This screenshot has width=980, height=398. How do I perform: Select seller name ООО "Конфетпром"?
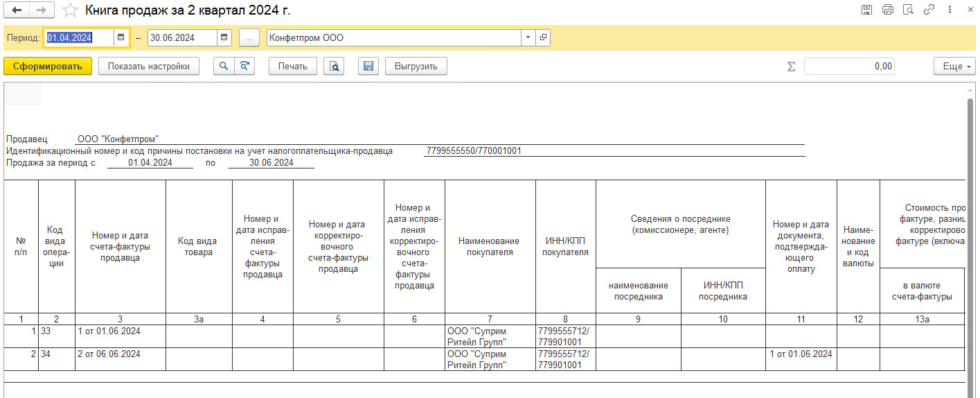pos(118,139)
